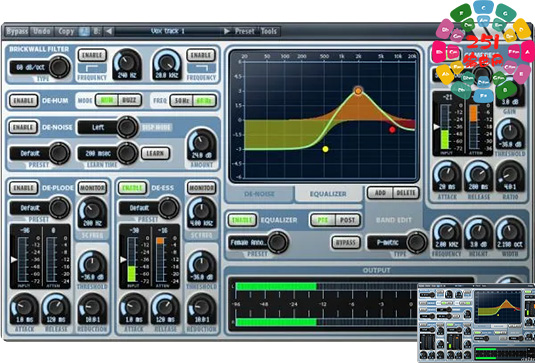Click the De-Ess input meter threshold triangle

pyautogui.click(x=123, y=260)
